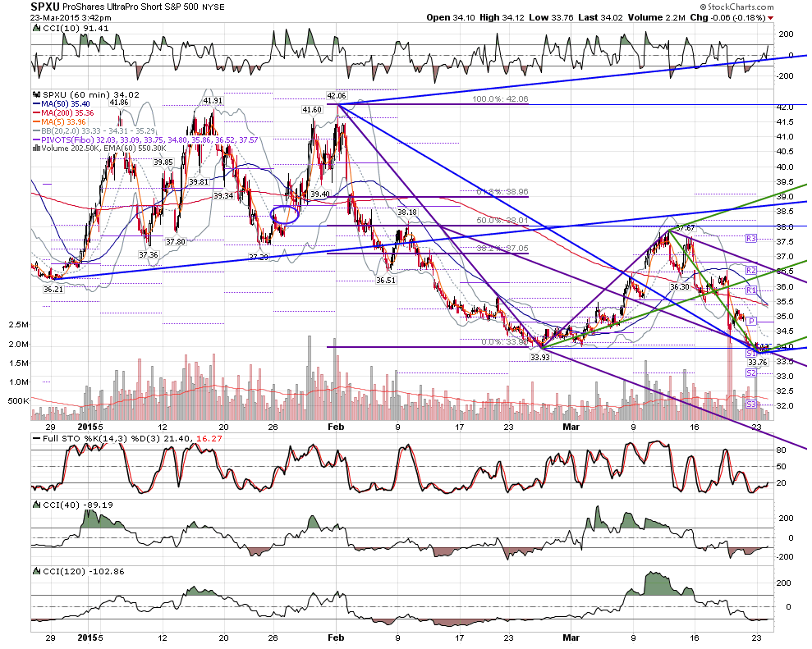
Task: Click the S3 pivot level tag
Action: [x=751, y=404]
